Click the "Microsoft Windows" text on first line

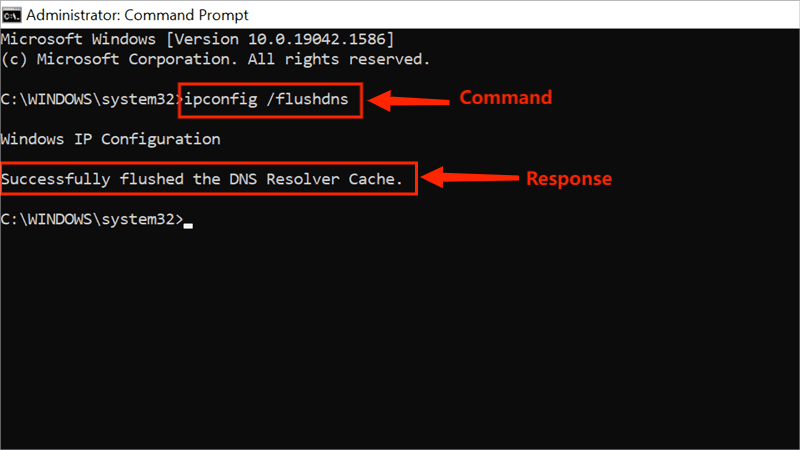click(78, 39)
